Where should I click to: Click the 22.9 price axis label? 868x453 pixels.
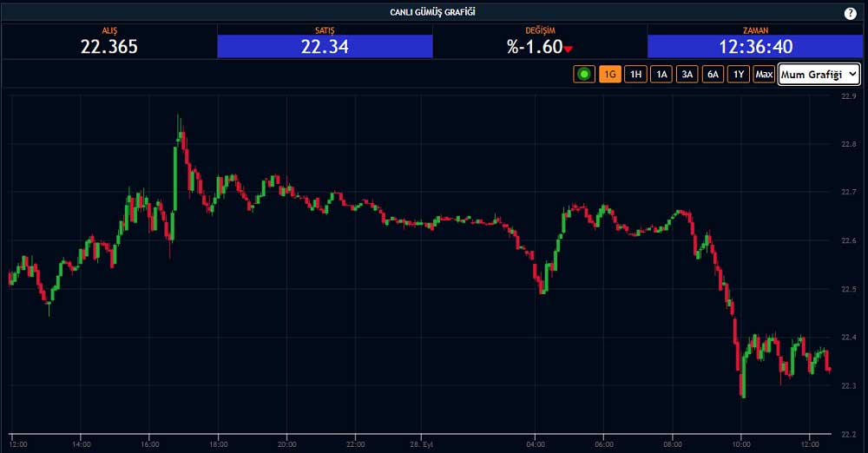(x=849, y=97)
